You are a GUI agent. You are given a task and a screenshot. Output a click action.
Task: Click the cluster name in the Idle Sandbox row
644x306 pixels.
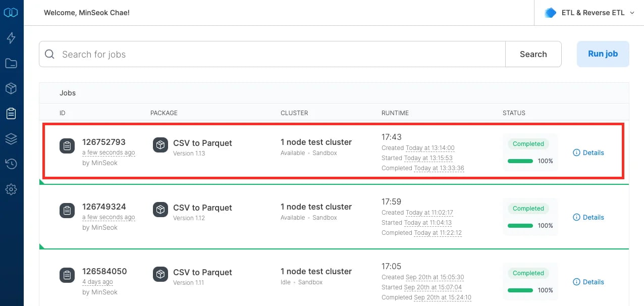(x=316, y=271)
